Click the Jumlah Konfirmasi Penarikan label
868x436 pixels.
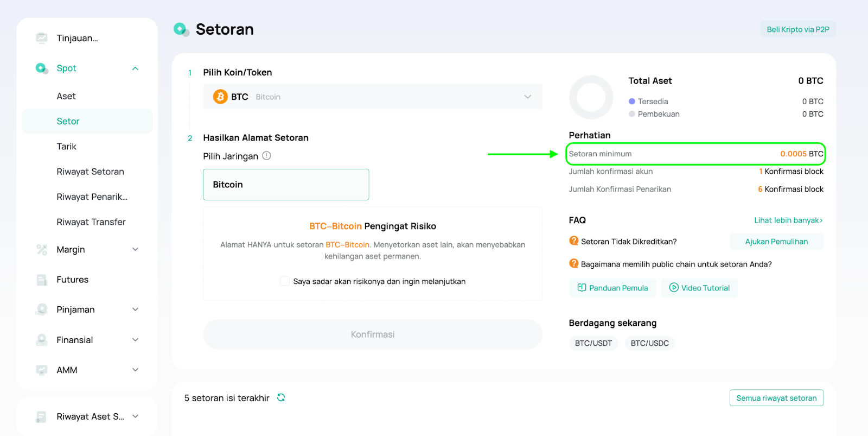click(x=620, y=189)
